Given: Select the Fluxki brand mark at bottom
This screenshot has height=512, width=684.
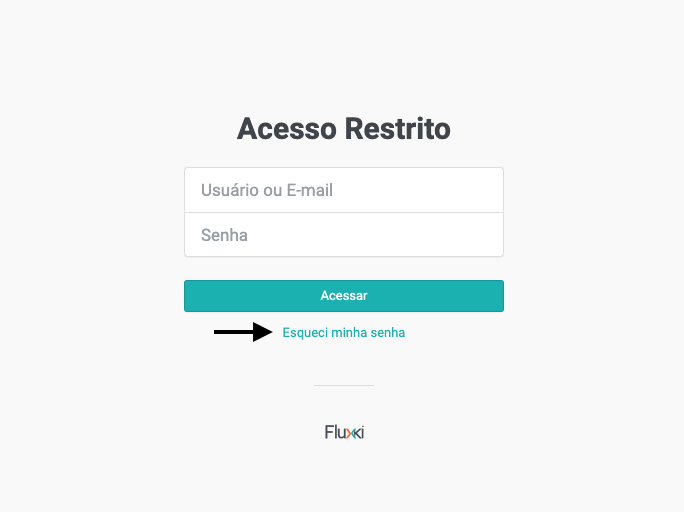Looking at the screenshot, I should tap(344, 433).
